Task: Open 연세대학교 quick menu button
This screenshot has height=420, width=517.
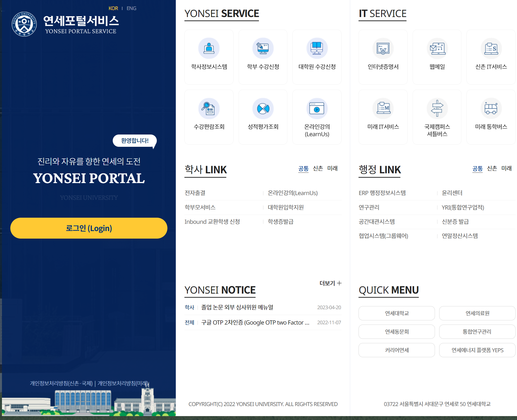Action: click(x=397, y=313)
